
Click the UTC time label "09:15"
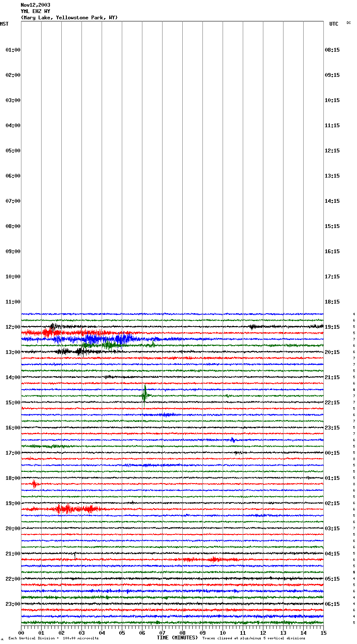[332, 75]
